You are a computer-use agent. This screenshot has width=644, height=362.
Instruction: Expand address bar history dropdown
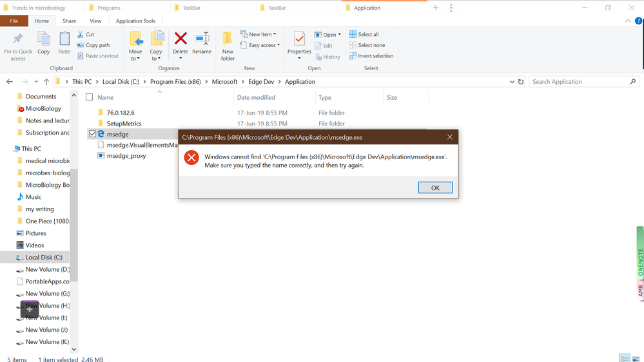point(512,82)
